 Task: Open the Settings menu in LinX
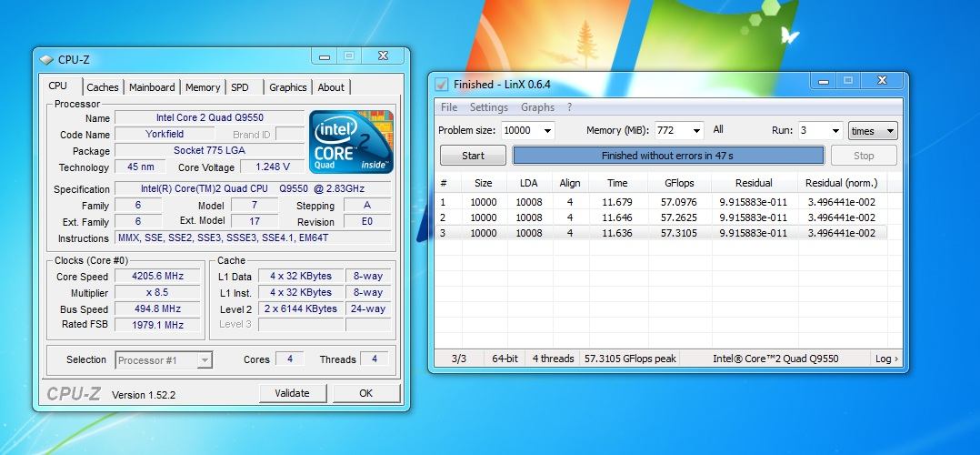click(489, 107)
